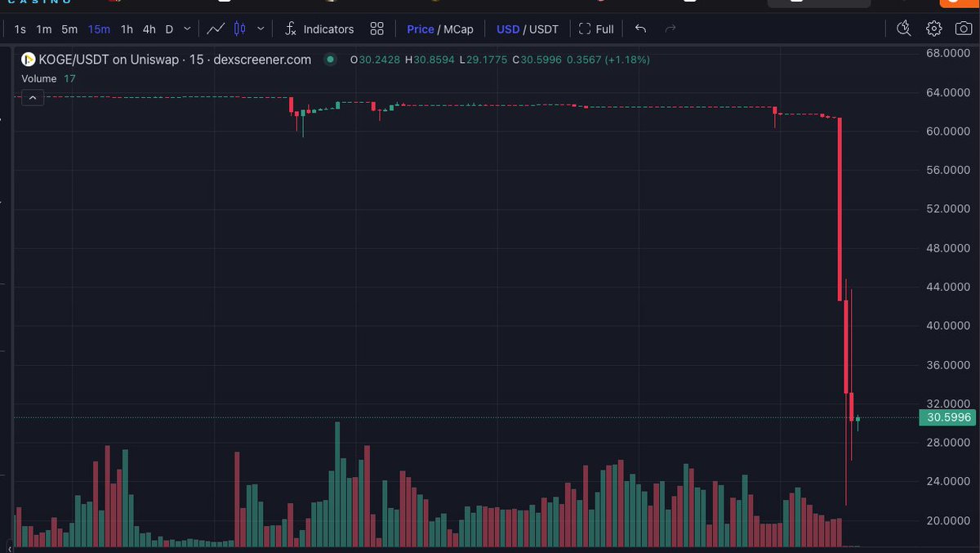This screenshot has width=980, height=553.
Task: Click the high value H30.8594
Action: click(x=430, y=60)
